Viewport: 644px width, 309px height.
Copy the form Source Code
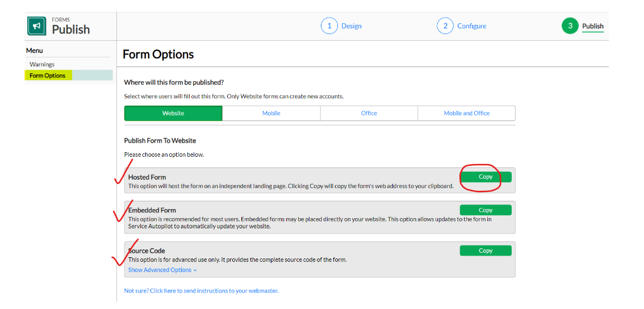click(486, 250)
